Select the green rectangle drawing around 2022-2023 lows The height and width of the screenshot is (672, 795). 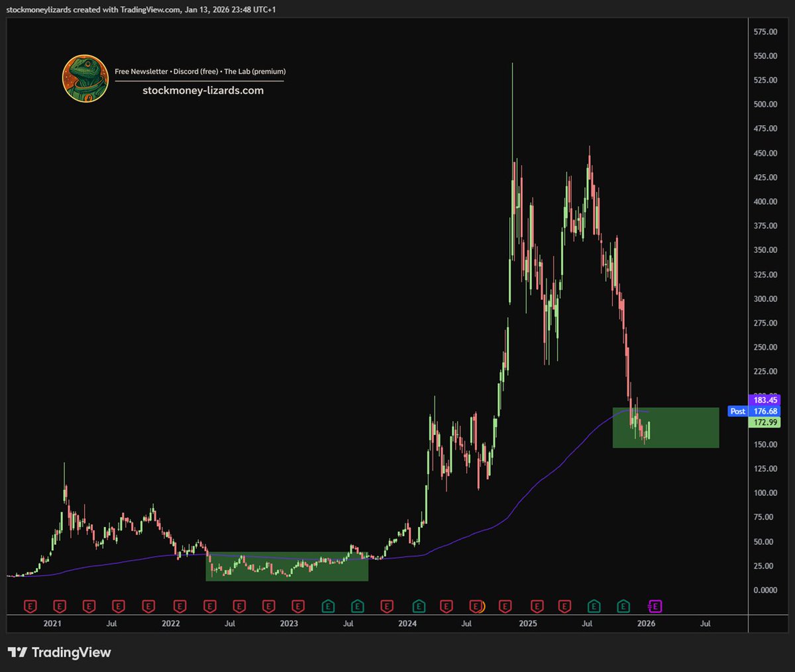click(287, 567)
